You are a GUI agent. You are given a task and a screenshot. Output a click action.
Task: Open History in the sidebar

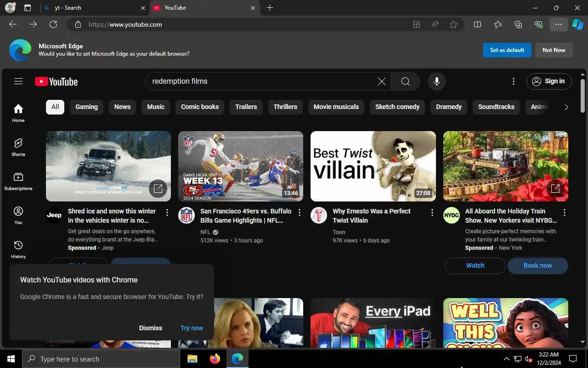point(18,249)
